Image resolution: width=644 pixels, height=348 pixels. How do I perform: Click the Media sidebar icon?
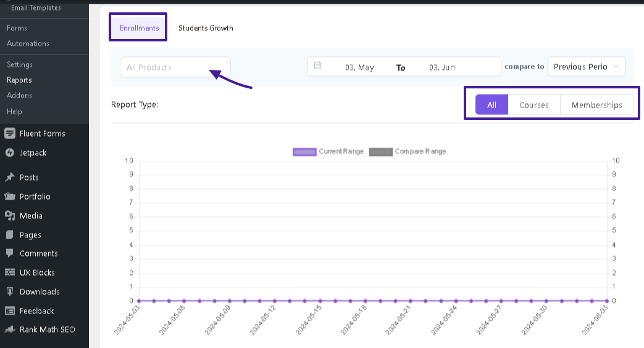click(10, 216)
